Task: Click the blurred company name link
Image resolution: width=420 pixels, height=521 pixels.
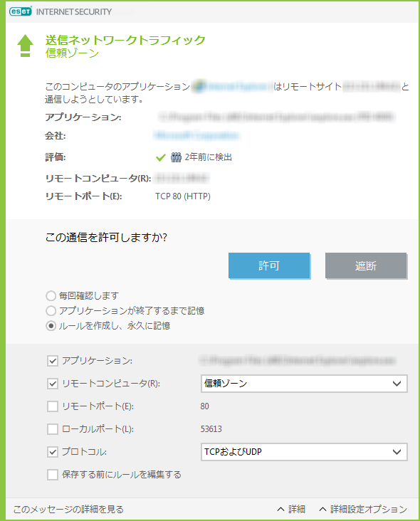Action: (x=196, y=135)
